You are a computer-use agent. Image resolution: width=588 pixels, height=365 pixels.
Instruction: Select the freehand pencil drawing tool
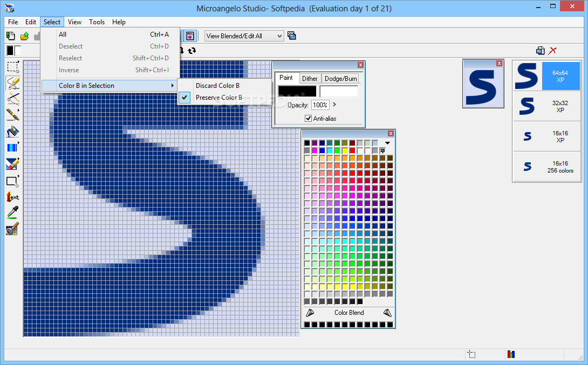pos(13,83)
